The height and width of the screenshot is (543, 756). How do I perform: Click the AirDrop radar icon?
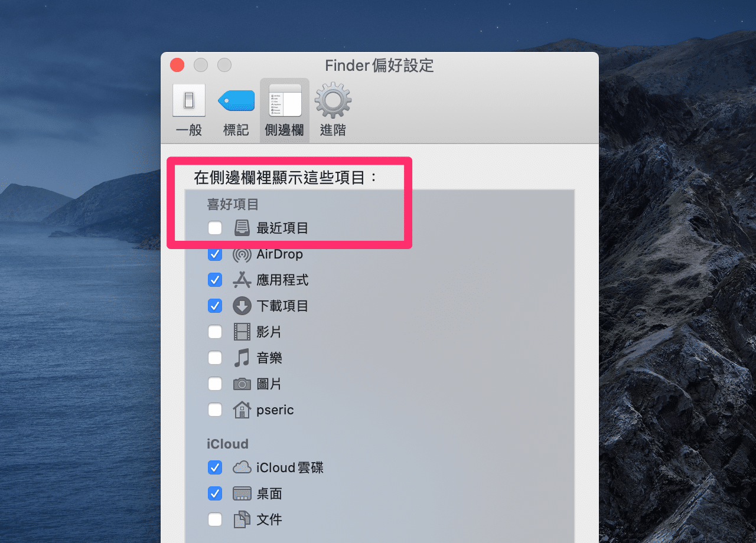(242, 254)
